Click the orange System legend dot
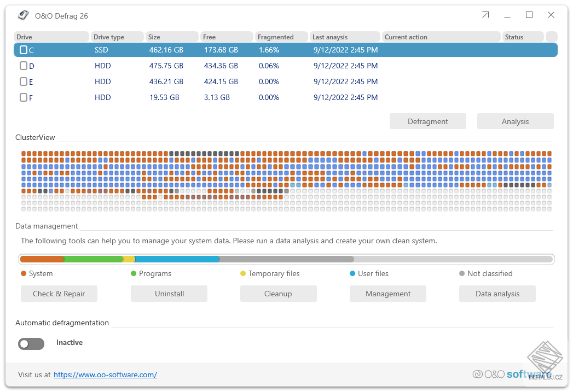This screenshot has height=392, width=573. coord(24,273)
